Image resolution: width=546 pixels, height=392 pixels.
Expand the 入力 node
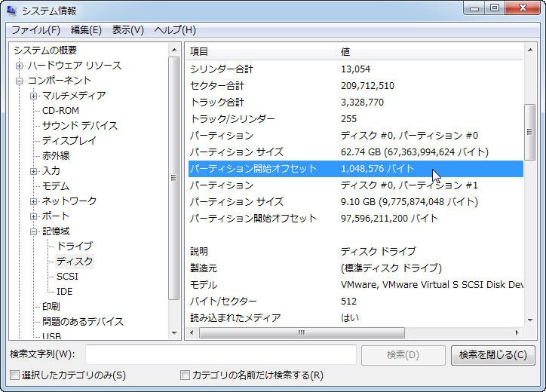click(x=34, y=171)
